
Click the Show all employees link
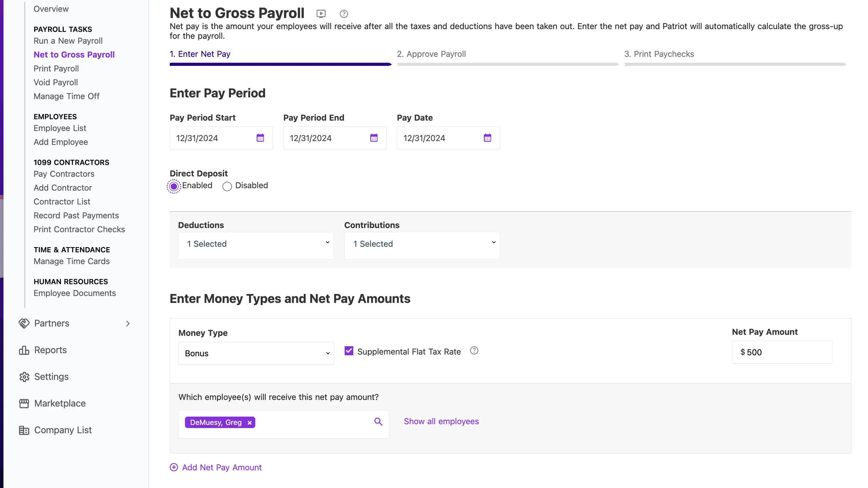click(x=441, y=421)
